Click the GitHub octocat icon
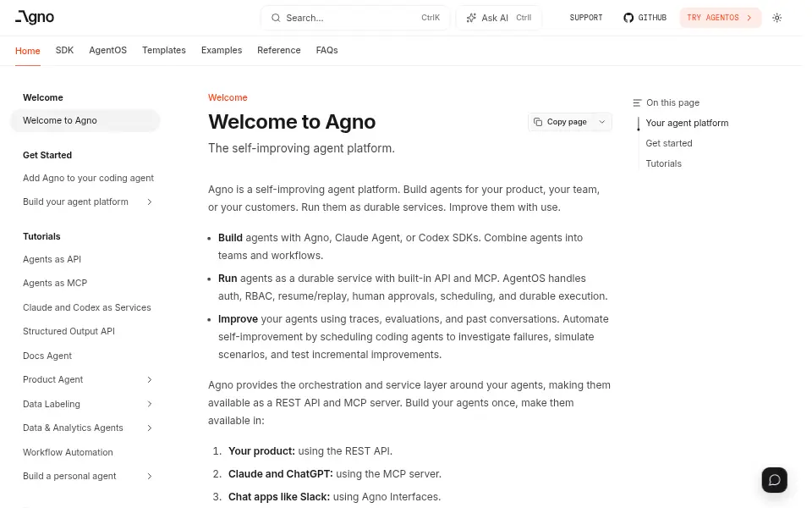 click(x=628, y=18)
